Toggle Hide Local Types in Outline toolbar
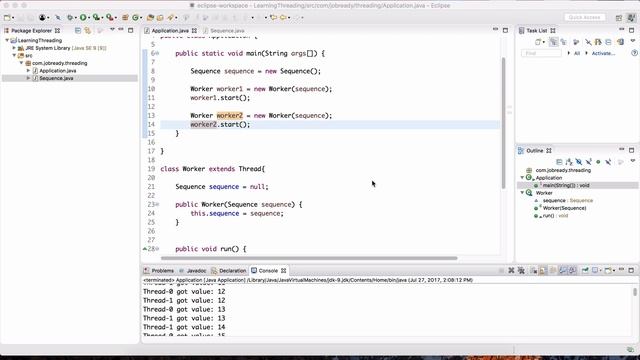The width and height of the screenshot is (640, 360). (x=608, y=162)
